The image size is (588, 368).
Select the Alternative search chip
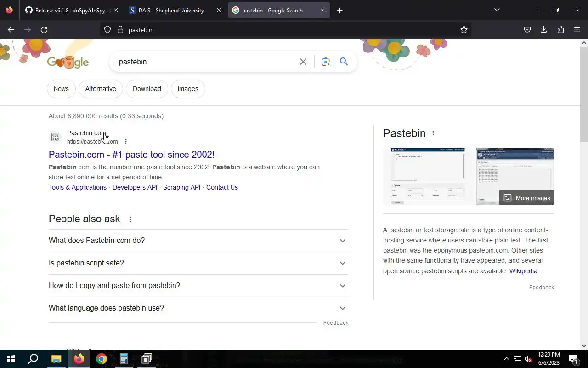[x=101, y=89]
